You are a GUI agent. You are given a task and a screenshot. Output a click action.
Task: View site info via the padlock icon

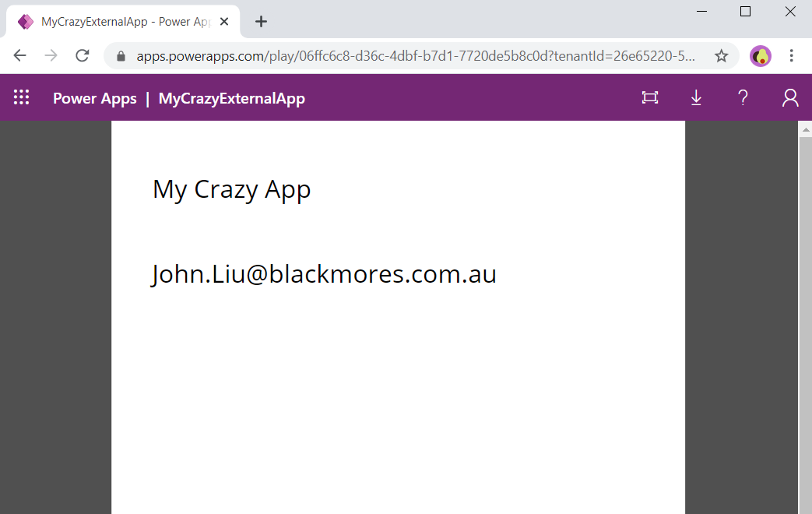tap(121, 56)
